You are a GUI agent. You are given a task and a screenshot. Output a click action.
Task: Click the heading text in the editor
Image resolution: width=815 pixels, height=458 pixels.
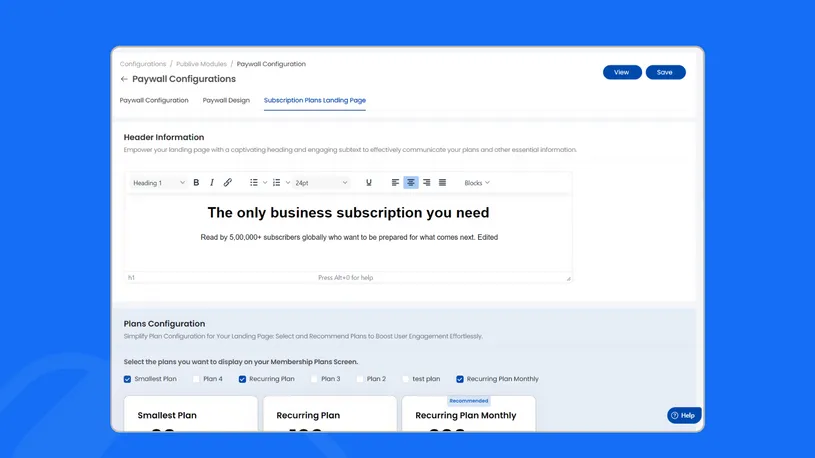point(348,213)
